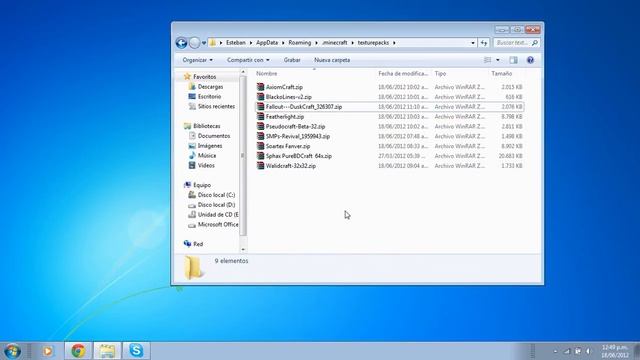Open Skype from the taskbar
Viewport: 640px width, 360px height.
pyautogui.click(x=136, y=351)
